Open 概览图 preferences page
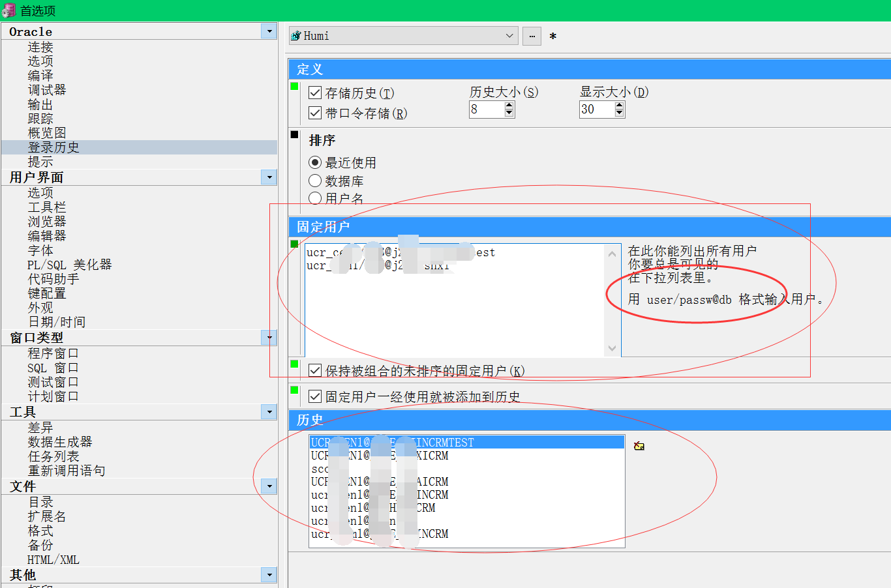This screenshot has height=588, width=891. point(47,133)
